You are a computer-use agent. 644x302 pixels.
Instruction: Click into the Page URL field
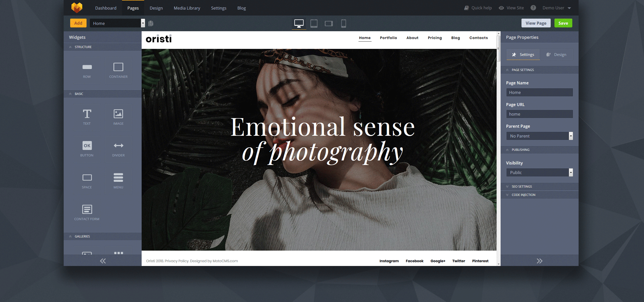pos(539,114)
